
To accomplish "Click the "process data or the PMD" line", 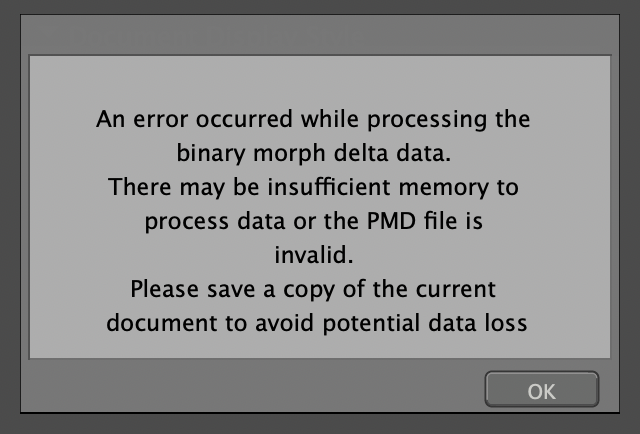I will pos(319,221).
